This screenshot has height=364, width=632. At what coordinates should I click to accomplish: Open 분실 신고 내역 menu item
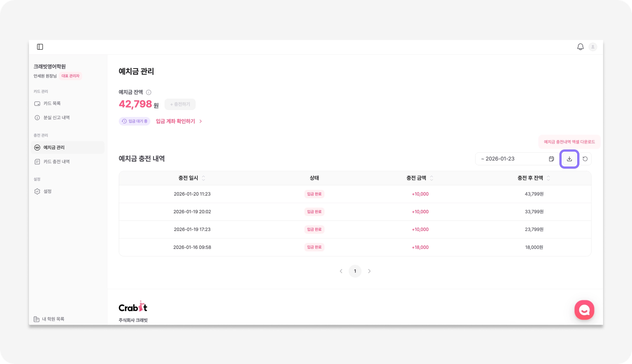click(56, 118)
